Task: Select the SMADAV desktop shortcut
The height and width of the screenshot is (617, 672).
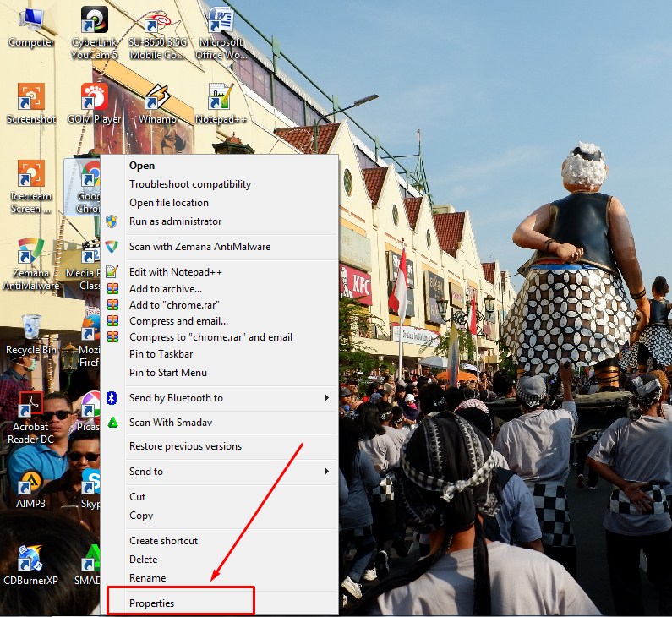Action: pos(87,565)
